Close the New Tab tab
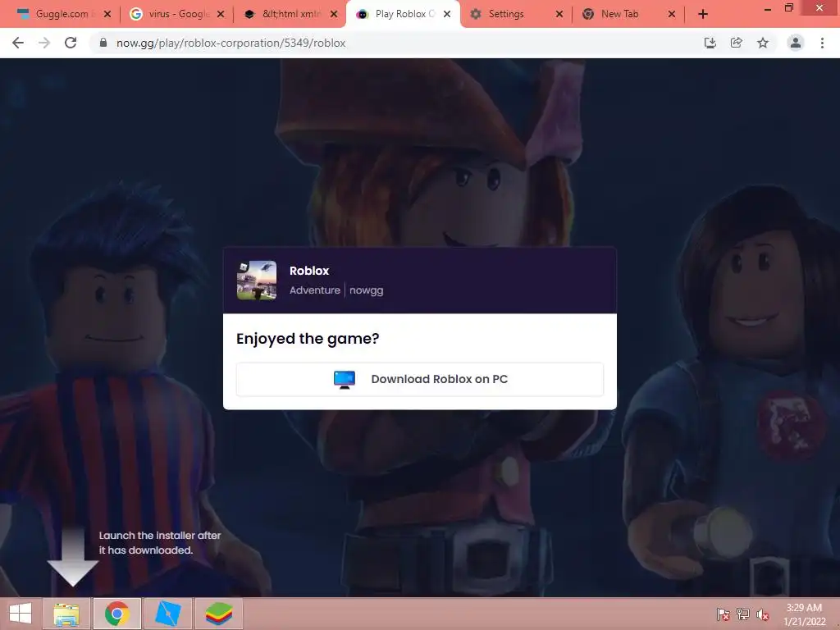Screen dimensions: 840x630 (x=672, y=14)
